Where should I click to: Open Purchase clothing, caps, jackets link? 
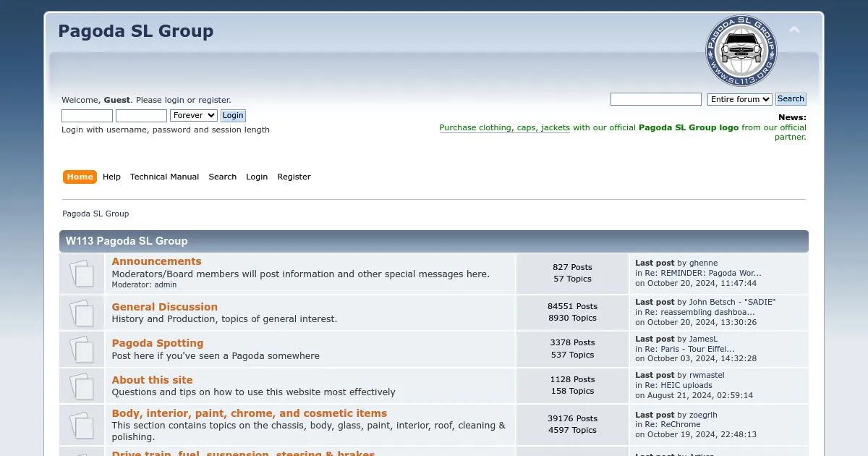click(x=505, y=127)
